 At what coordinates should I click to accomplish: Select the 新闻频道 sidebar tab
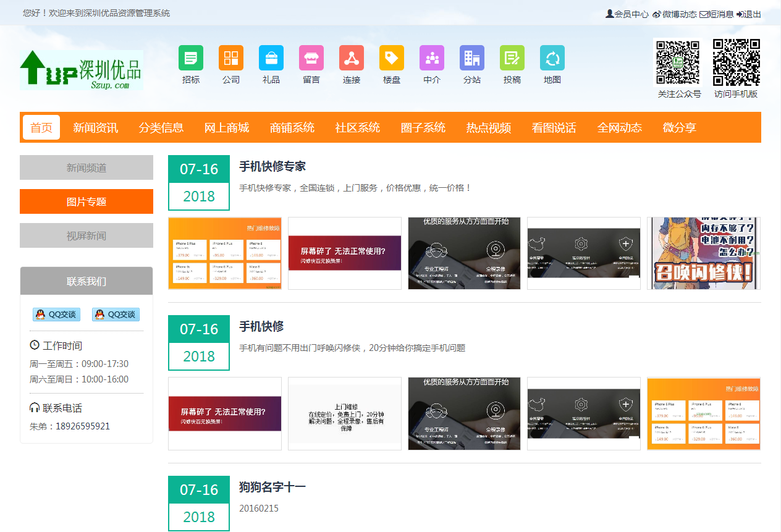point(87,167)
